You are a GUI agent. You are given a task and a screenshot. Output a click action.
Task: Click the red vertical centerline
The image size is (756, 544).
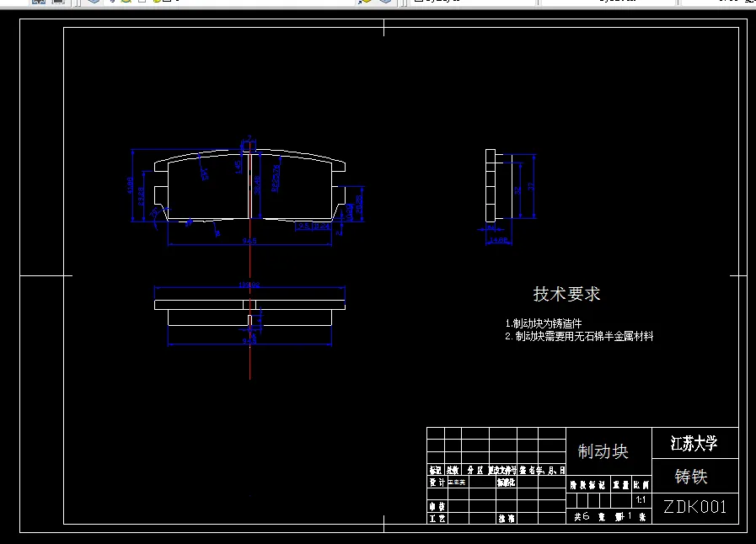249,260
